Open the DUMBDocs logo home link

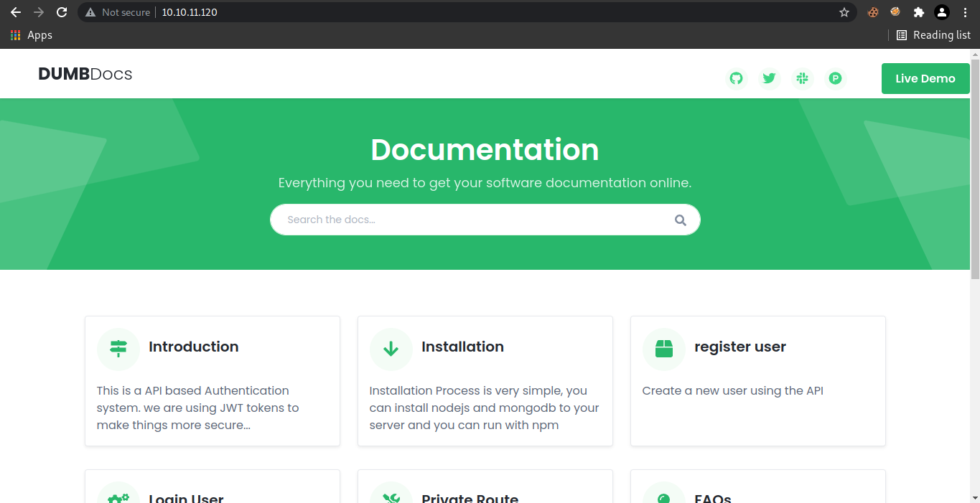(85, 75)
